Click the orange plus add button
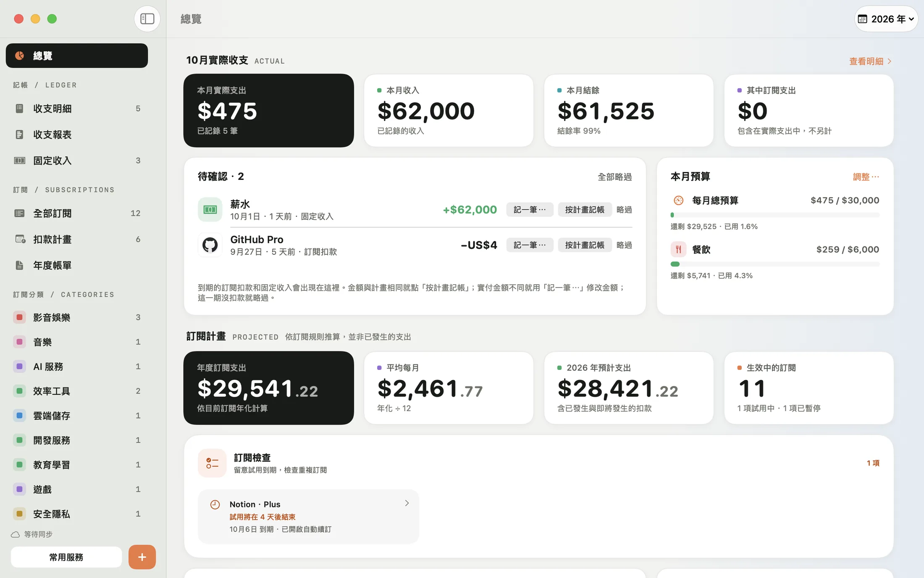 142,557
